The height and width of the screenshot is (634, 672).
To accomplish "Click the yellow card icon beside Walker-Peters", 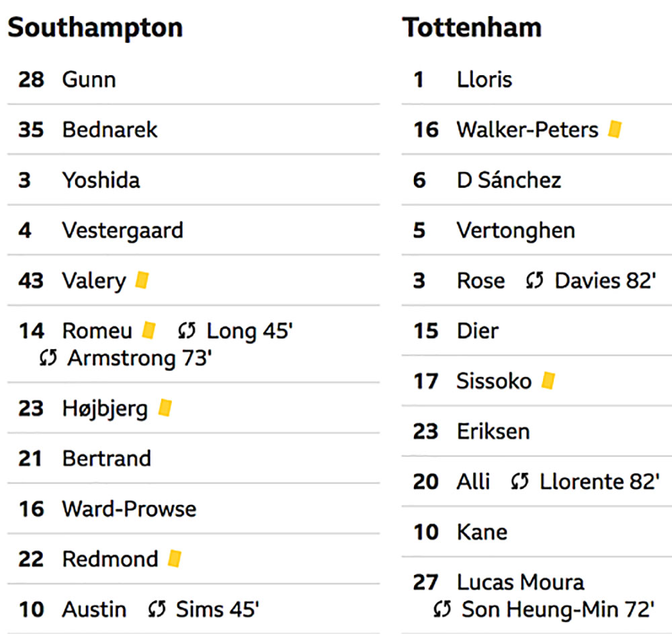I will pos(615,129).
